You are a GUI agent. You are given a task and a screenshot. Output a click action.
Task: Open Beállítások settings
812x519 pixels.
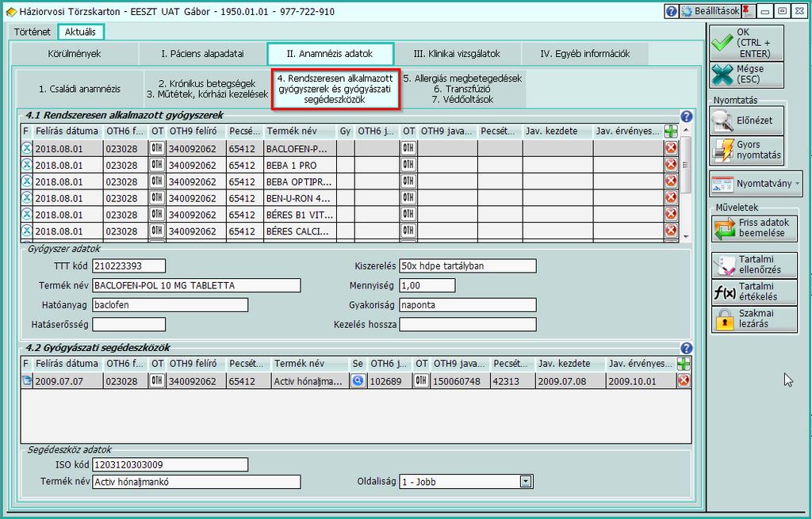tap(710, 11)
